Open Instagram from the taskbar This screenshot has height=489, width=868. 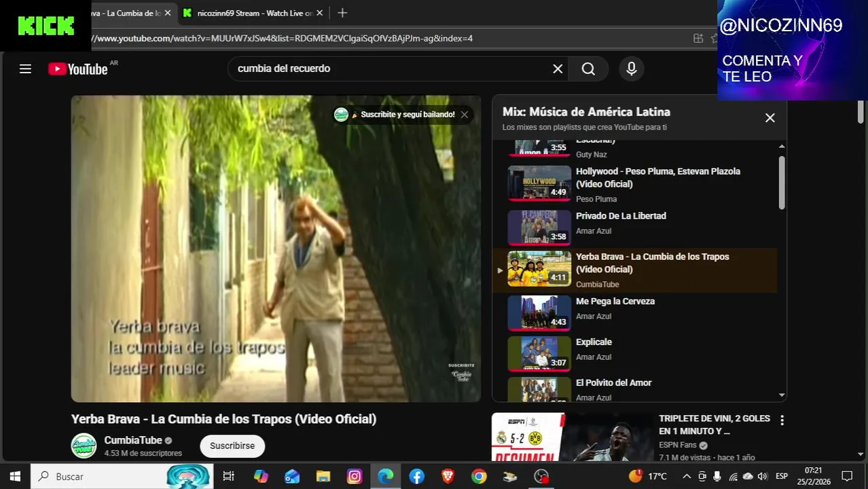355,476
